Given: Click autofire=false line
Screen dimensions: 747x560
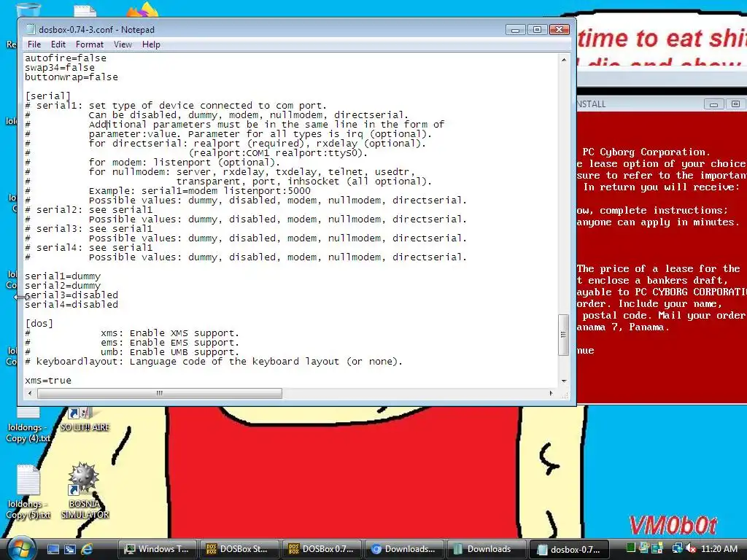Looking at the screenshot, I should click(66, 58).
